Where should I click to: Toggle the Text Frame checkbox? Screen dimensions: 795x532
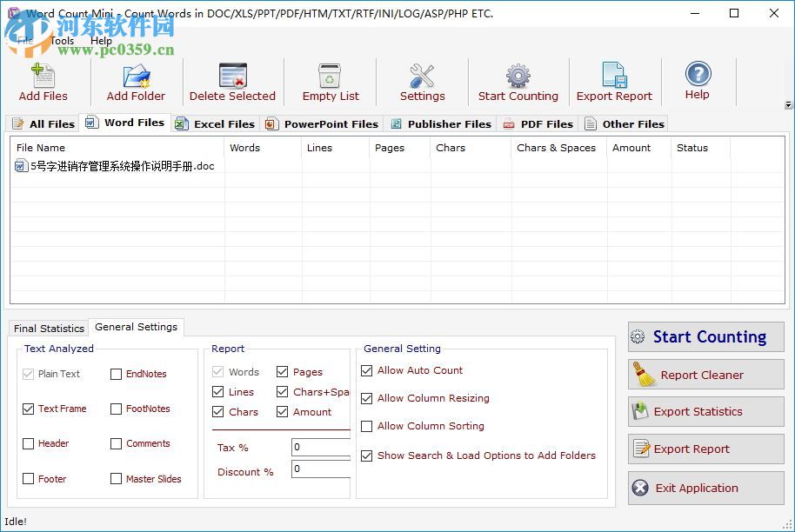(29, 409)
